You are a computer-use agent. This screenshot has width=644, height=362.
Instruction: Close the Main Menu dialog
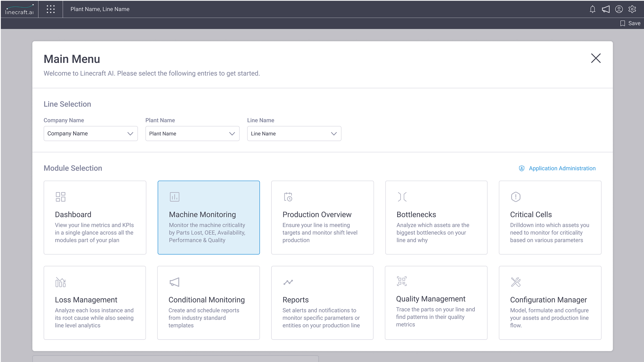tap(596, 58)
